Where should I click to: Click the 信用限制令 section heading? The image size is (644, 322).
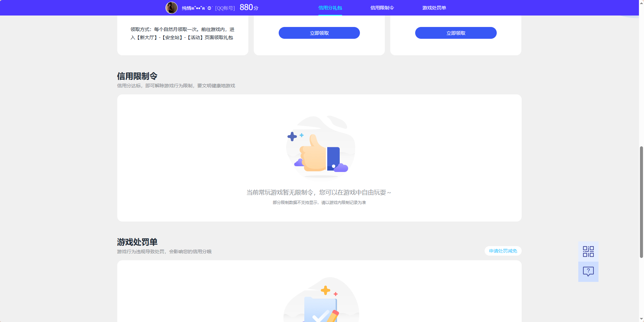point(137,76)
